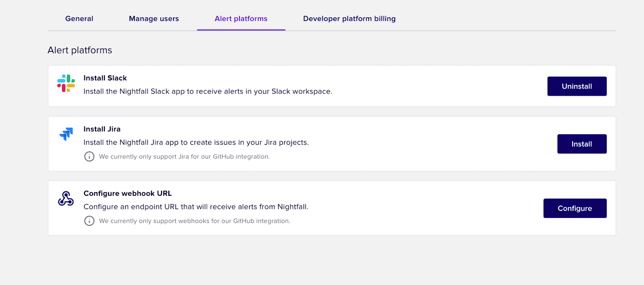Click info icon beside Jira GitHub note
The width and height of the screenshot is (644, 285).
(89, 156)
